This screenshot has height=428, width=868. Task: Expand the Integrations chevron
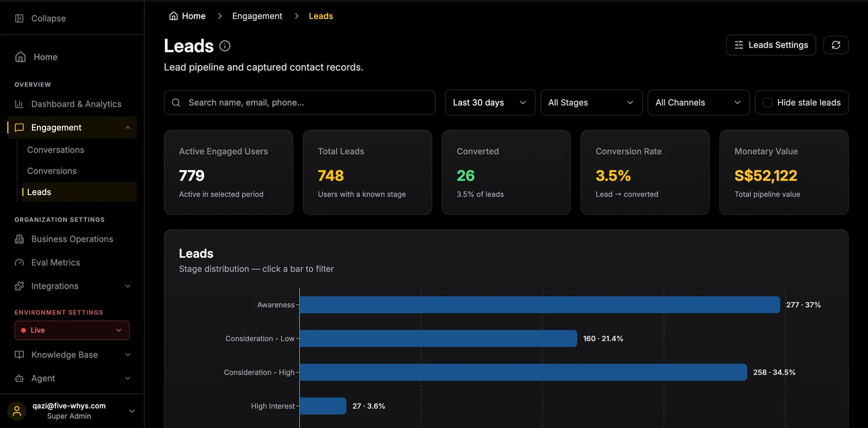(127, 286)
